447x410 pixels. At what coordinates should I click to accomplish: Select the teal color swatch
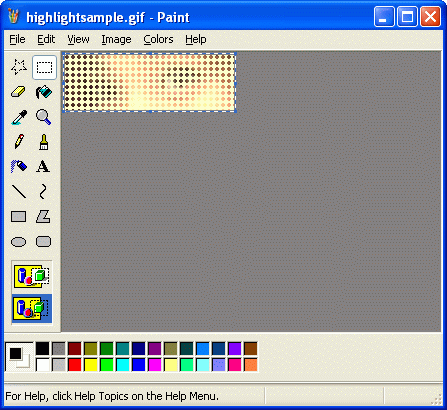click(x=123, y=349)
